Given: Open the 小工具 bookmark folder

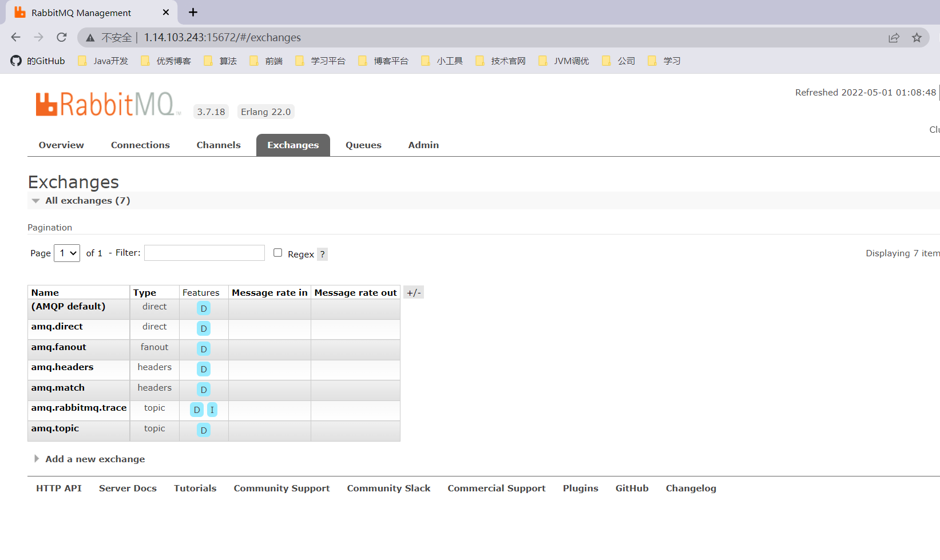Looking at the screenshot, I should point(442,61).
